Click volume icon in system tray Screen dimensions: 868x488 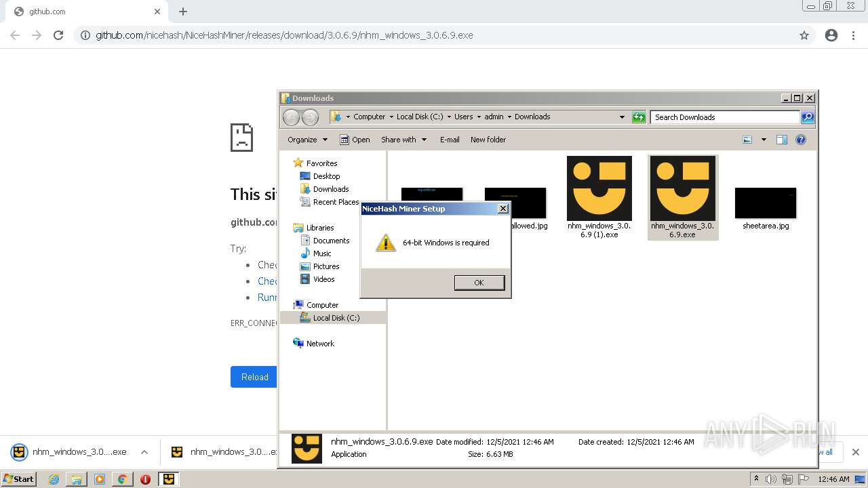click(x=771, y=479)
